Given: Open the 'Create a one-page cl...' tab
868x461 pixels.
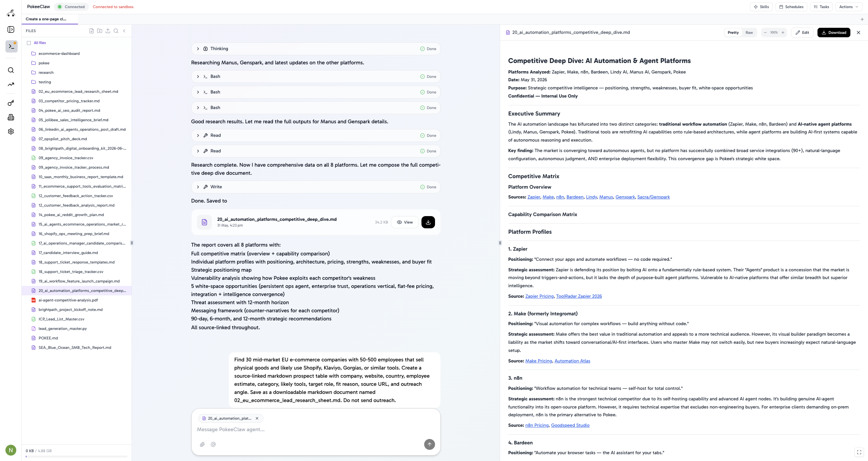Looking at the screenshot, I should click(50, 19).
